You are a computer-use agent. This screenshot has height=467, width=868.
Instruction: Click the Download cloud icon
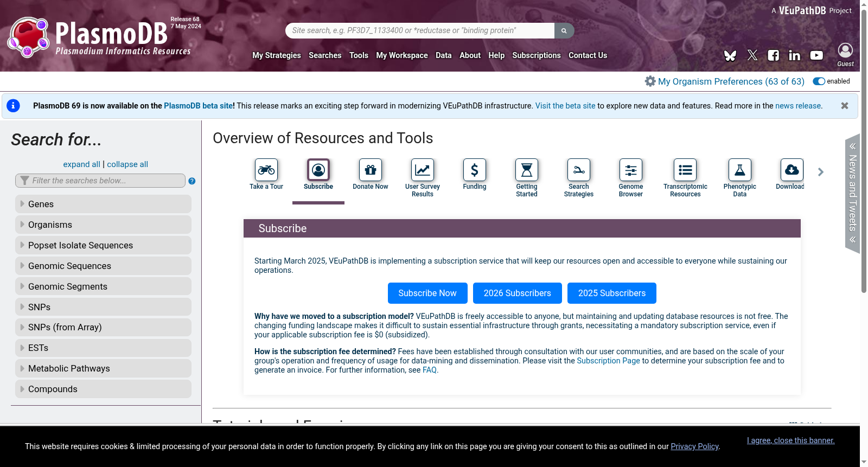[x=792, y=170]
